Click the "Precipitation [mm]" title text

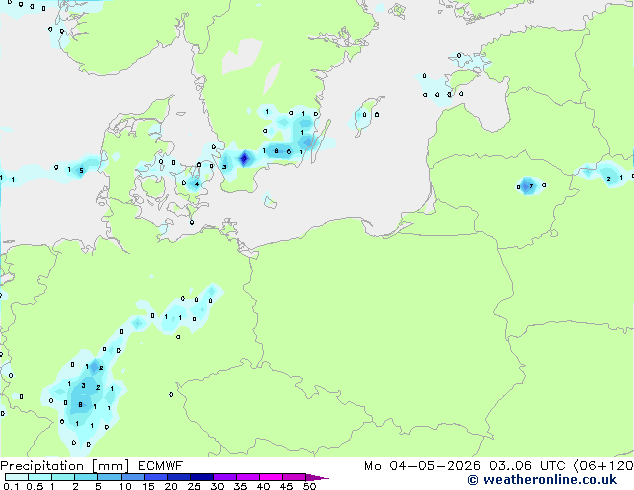tap(64, 466)
